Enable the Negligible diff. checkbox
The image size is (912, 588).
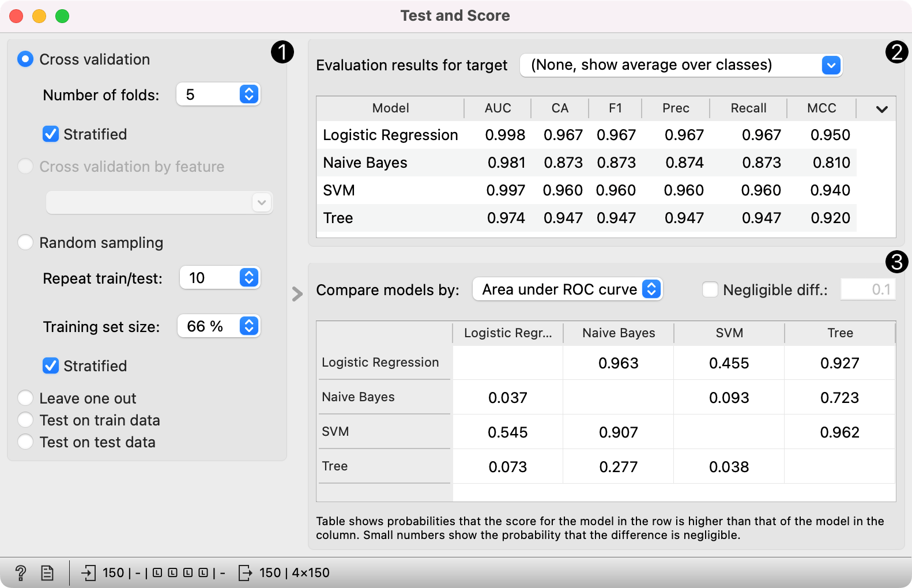[x=710, y=289]
